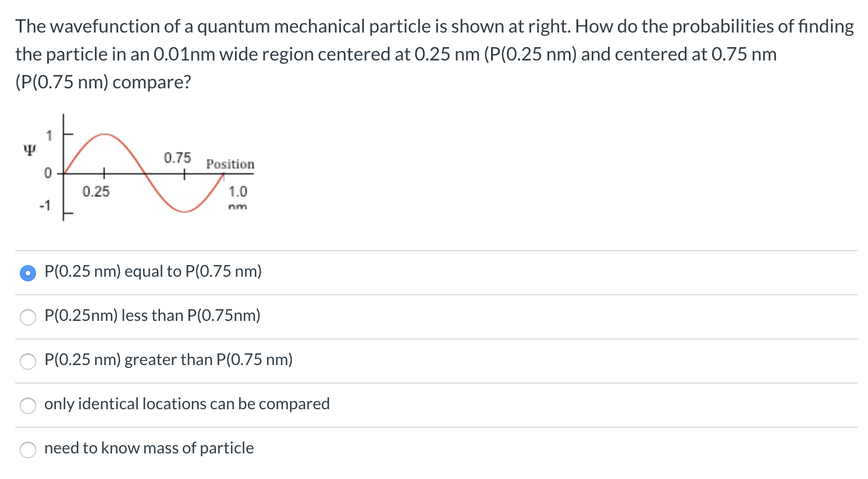Pick "only identical locations can be compared"

[x=27, y=406]
